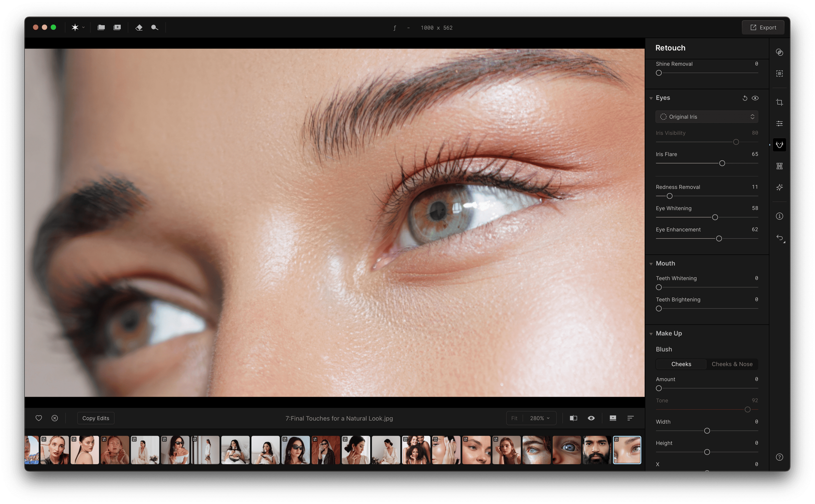Toggle before/after compare view
Image resolution: width=815 pixels, height=504 pixels.
pos(573,418)
